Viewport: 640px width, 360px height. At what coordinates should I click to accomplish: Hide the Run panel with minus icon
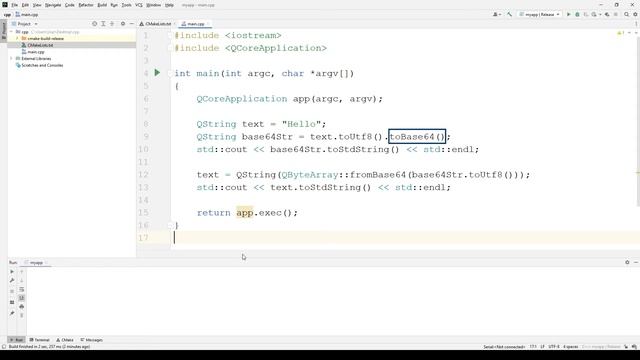tap(636, 262)
